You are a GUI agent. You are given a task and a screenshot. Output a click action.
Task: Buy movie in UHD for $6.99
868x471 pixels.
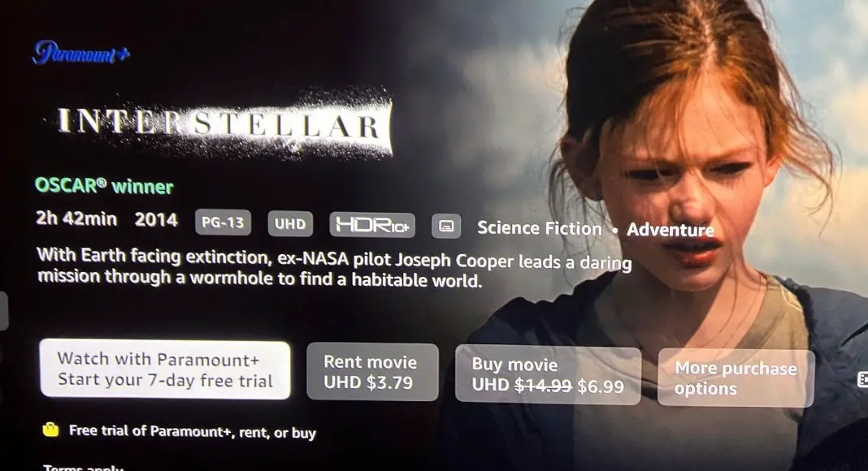[548, 375]
